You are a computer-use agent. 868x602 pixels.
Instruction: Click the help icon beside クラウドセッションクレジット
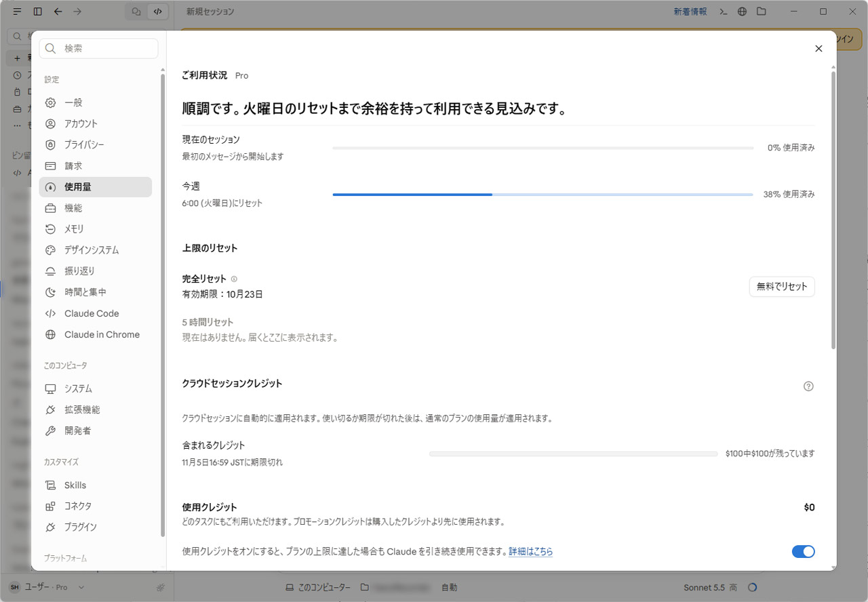808,386
